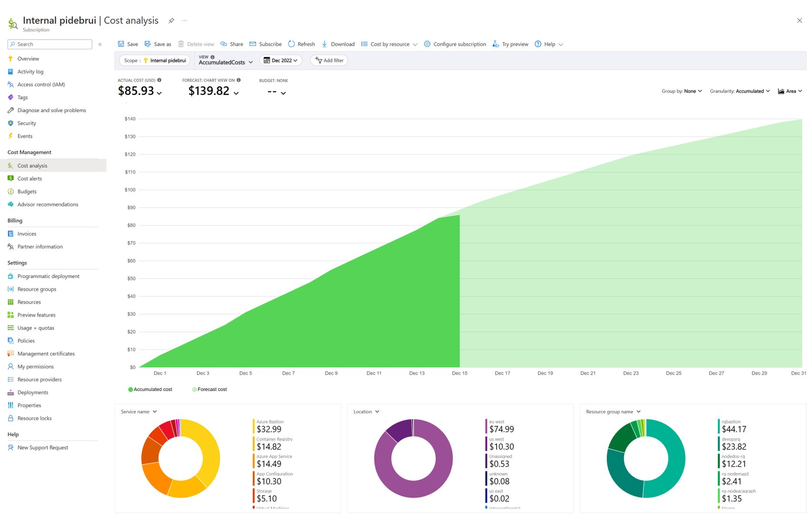Image resolution: width=812 pixels, height=515 pixels.
Task: Toggle the Forecast cost legend item
Action: click(210, 390)
